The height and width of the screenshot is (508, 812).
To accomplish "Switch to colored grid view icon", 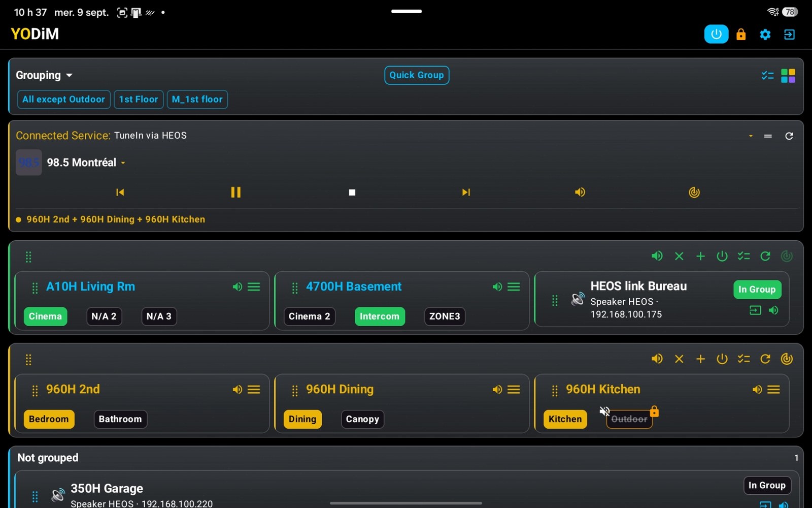I will tap(788, 76).
